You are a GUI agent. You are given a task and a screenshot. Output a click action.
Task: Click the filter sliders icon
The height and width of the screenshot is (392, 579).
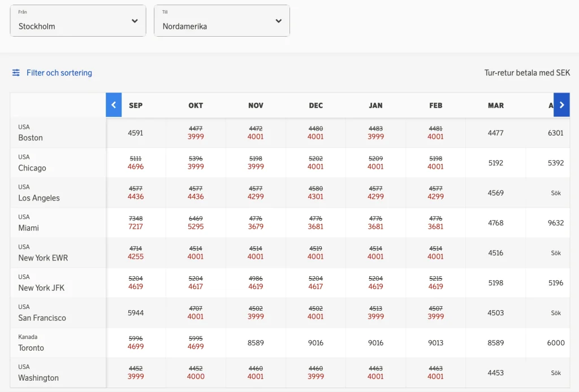16,73
